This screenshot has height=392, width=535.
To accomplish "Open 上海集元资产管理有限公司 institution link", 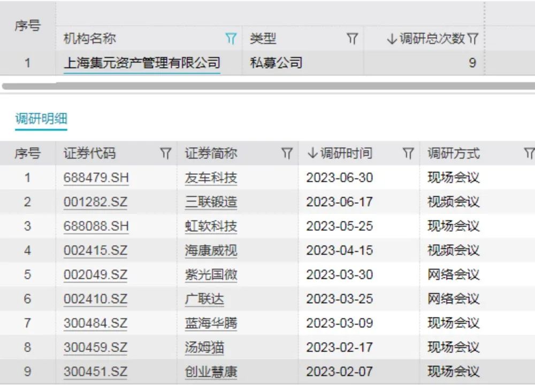I will (x=142, y=63).
